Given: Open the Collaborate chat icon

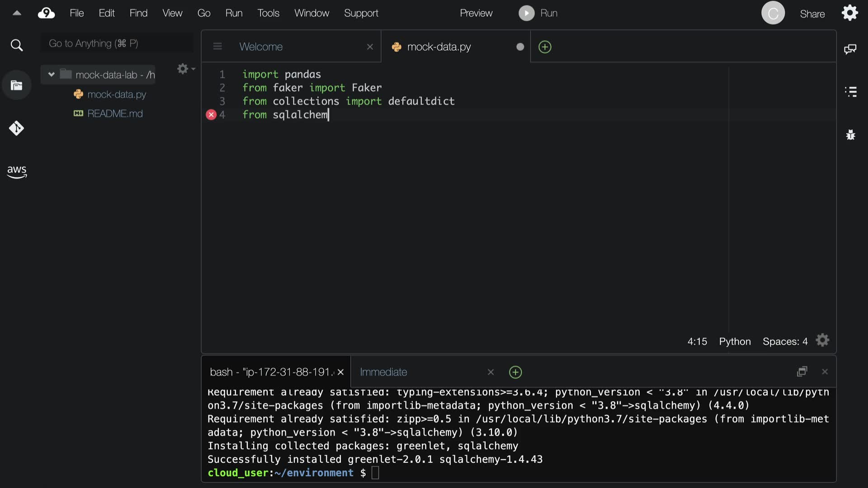Looking at the screenshot, I should (x=850, y=49).
